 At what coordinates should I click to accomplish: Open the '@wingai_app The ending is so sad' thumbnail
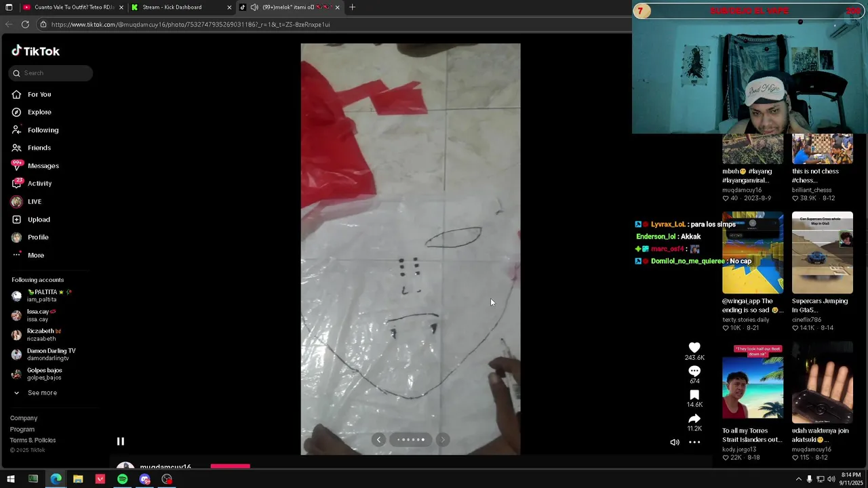pyautogui.click(x=753, y=253)
